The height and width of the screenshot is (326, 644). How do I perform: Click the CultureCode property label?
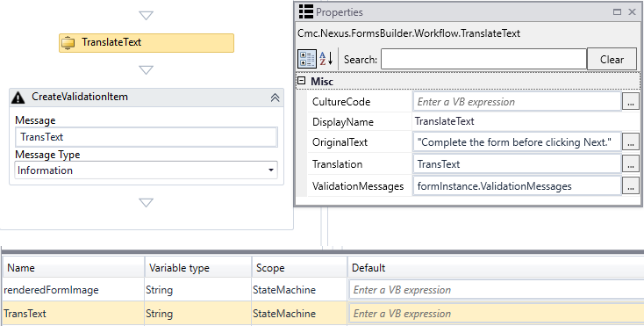(341, 102)
